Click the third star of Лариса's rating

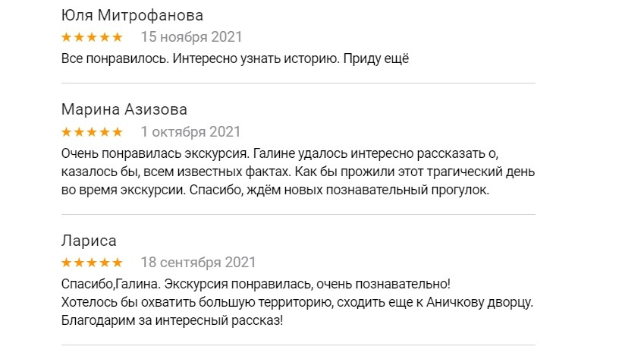[x=92, y=263]
